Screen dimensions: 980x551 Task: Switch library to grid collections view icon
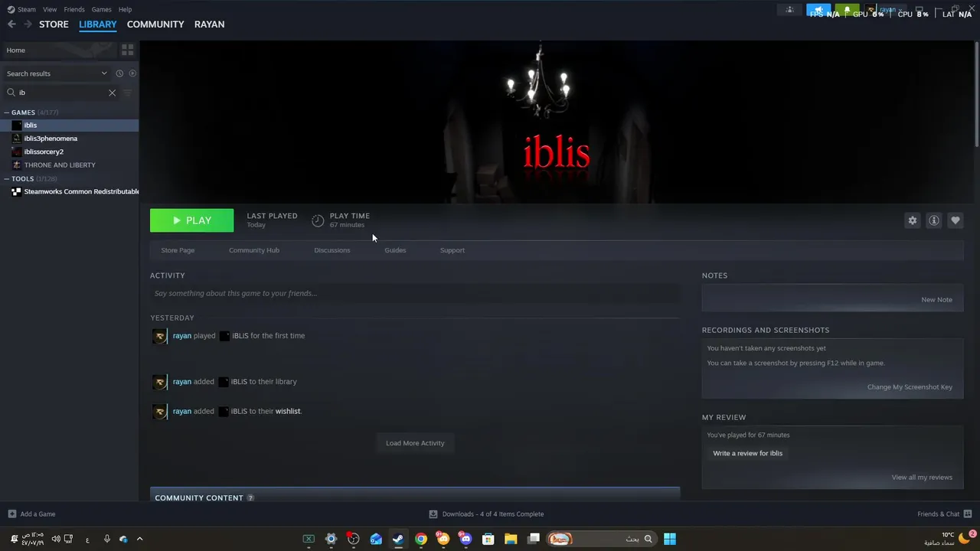click(127, 50)
